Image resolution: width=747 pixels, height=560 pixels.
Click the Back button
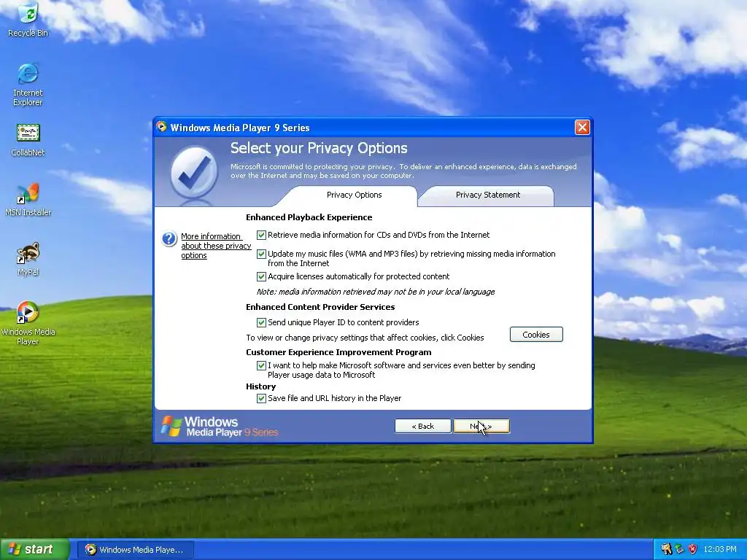(x=422, y=426)
